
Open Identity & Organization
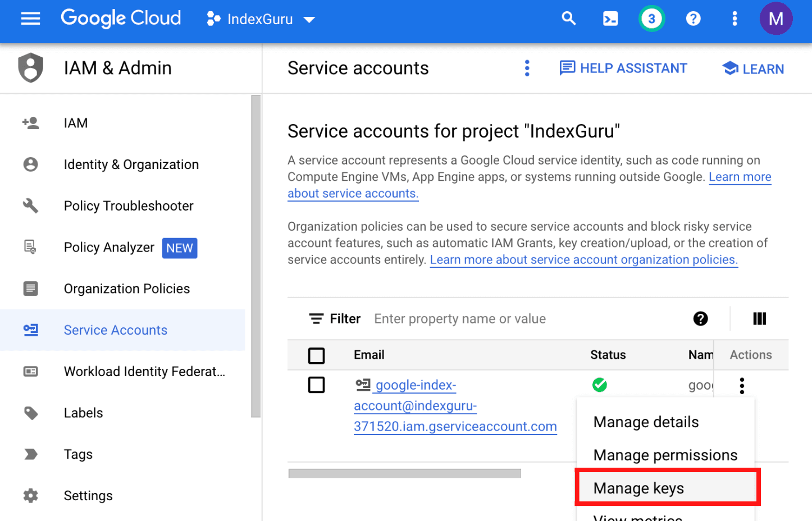(131, 164)
